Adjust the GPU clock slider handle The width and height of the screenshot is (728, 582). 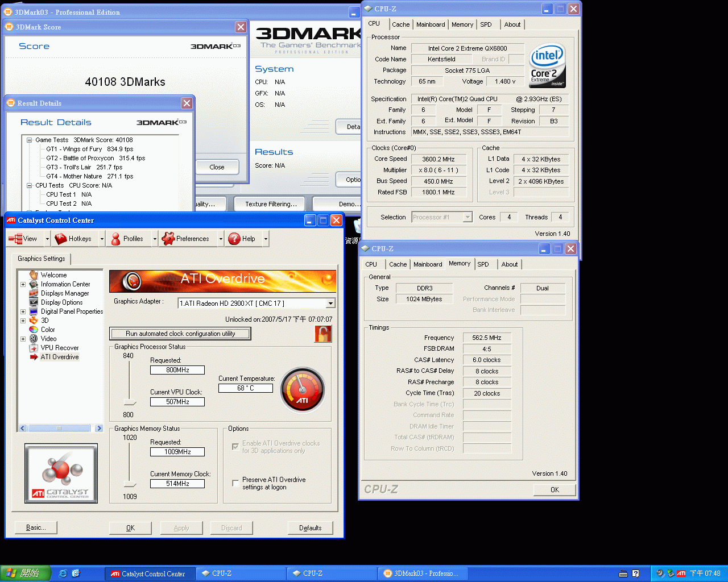130,402
